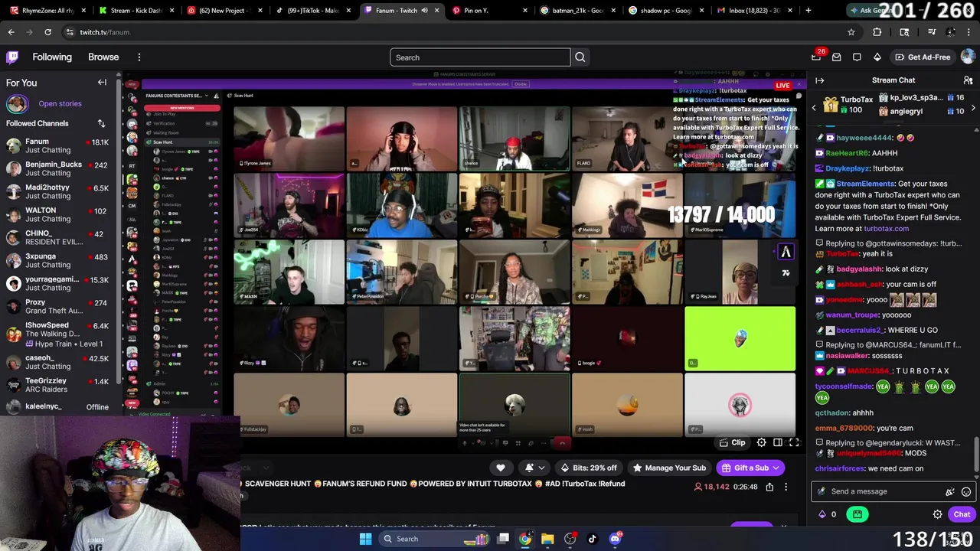Image resolution: width=980 pixels, height=551 pixels.
Task: Open the chat settings gear
Action: pos(937,514)
